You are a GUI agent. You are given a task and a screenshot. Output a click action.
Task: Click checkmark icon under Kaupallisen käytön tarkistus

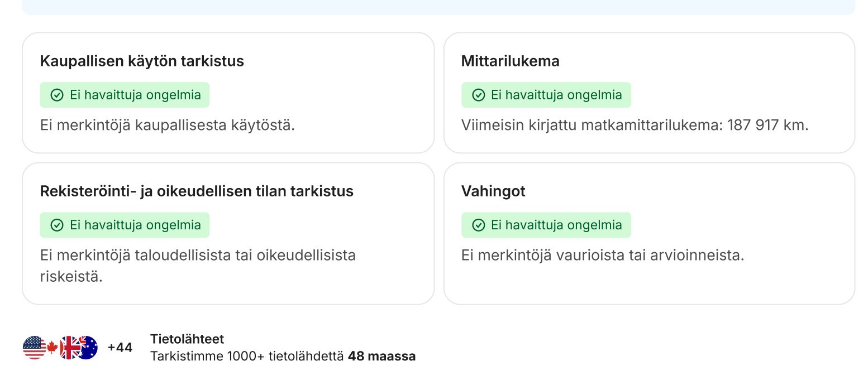tap(57, 95)
